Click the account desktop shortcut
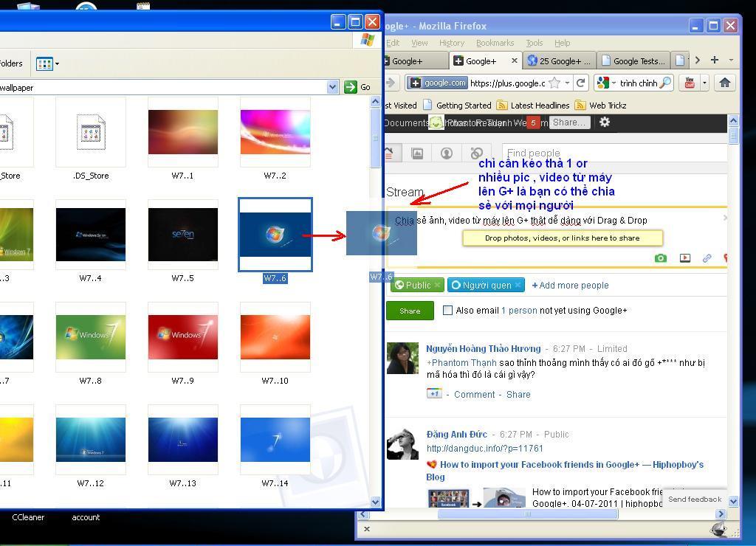 click(86, 517)
